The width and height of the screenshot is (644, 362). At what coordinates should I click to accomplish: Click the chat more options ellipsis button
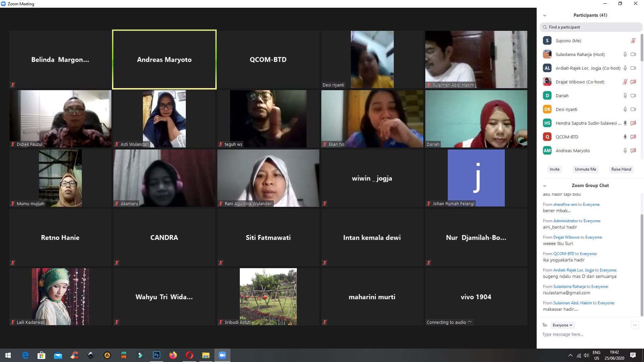635,325
